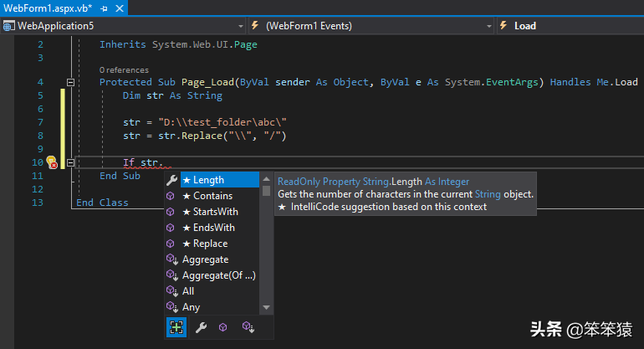Click the extension method icon beside Aggregate
This screenshot has height=349, width=644.
pyautogui.click(x=171, y=259)
